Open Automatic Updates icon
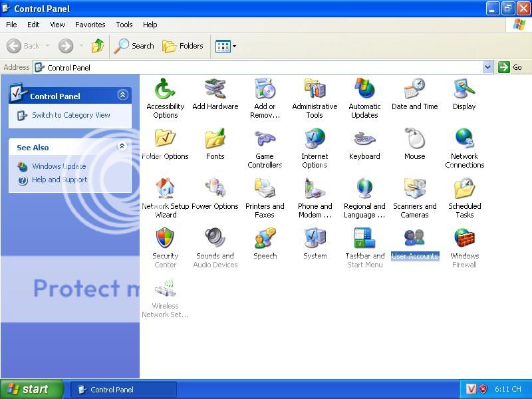This screenshot has width=532, height=399. [x=364, y=98]
